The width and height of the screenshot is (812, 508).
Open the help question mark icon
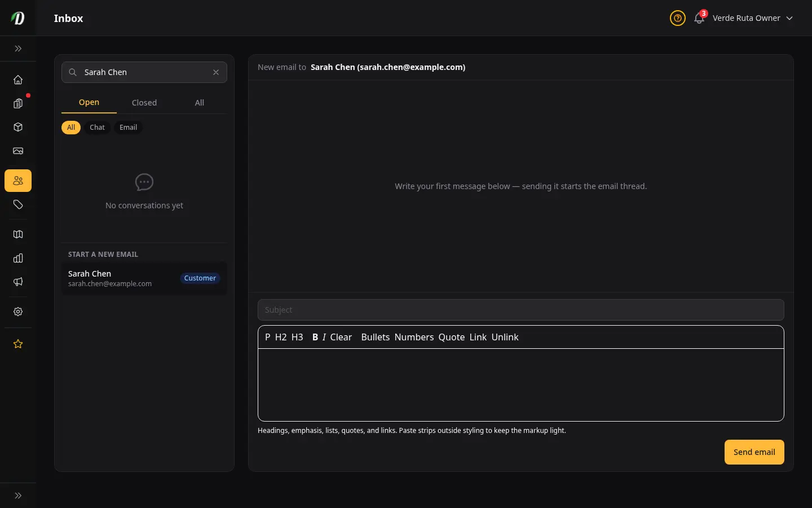(x=678, y=18)
